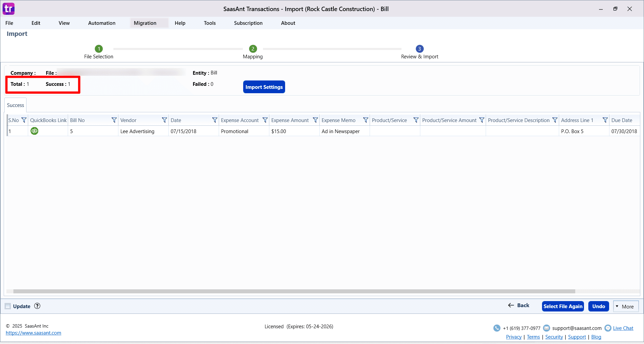644x344 pixels.
Task: Filter the Expense Memo column
Action: point(366,120)
